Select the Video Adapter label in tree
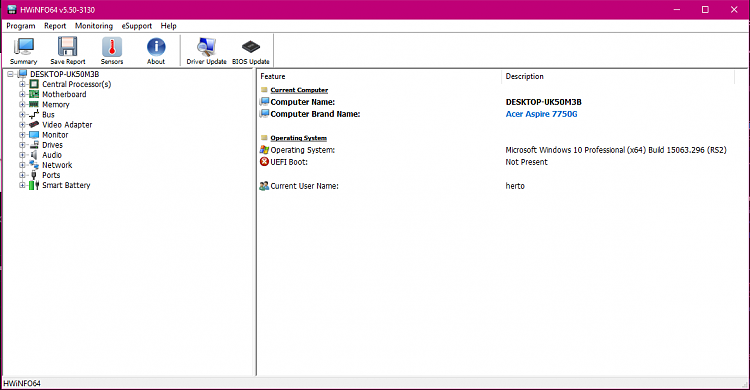The width and height of the screenshot is (750, 390). point(67,124)
